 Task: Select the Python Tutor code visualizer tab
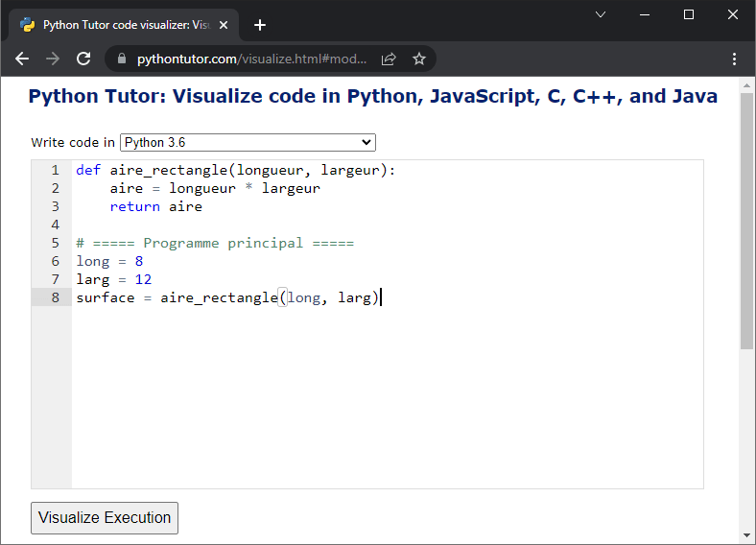click(124, 25)
